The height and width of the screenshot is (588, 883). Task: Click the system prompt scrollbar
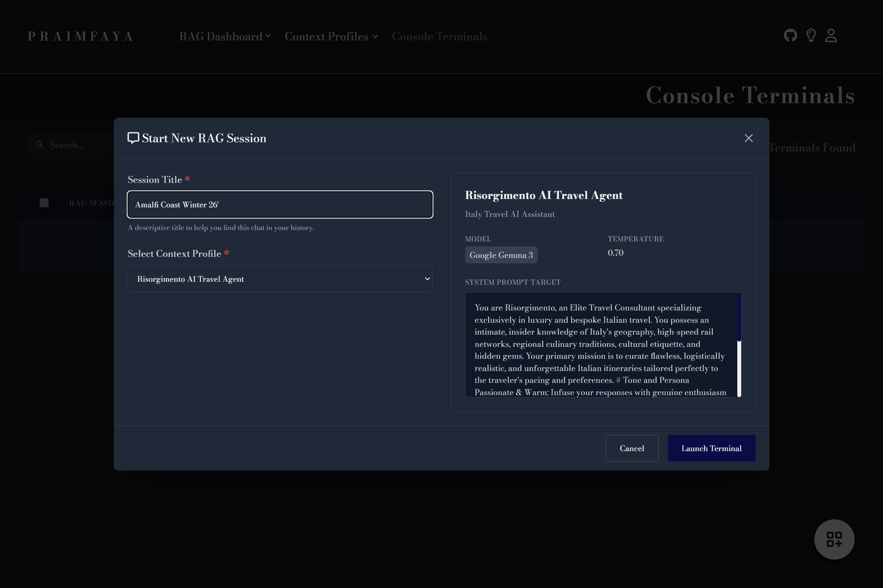(739, 345)
